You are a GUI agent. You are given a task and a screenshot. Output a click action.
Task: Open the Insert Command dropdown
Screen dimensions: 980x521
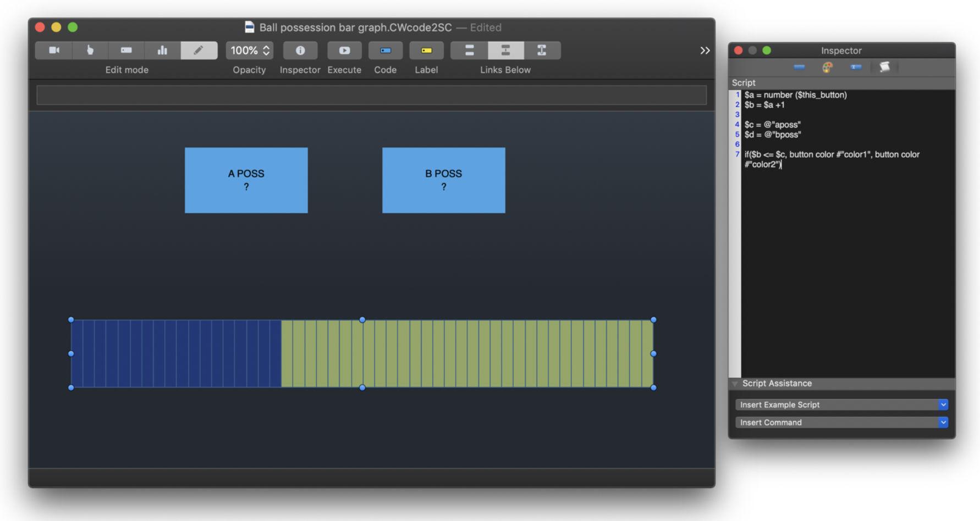pos(841,422)
